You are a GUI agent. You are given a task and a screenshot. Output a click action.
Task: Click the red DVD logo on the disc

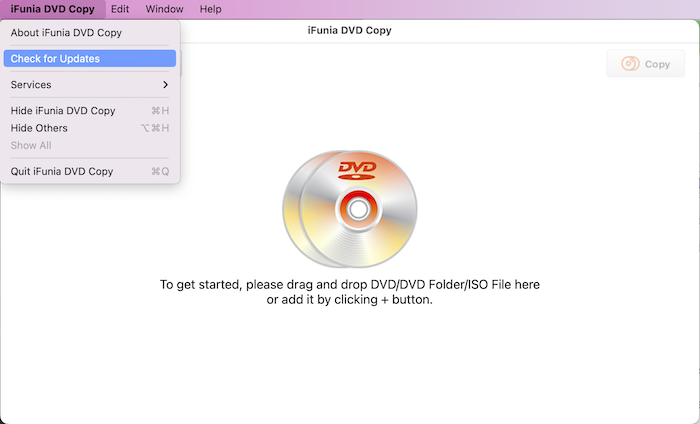(x=357, y=168)
